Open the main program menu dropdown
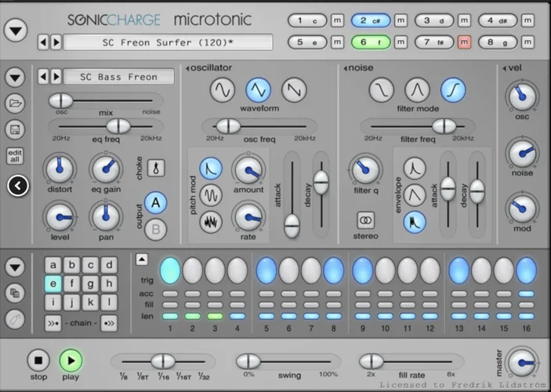551x392 pixels. click(x=16, y=31)
